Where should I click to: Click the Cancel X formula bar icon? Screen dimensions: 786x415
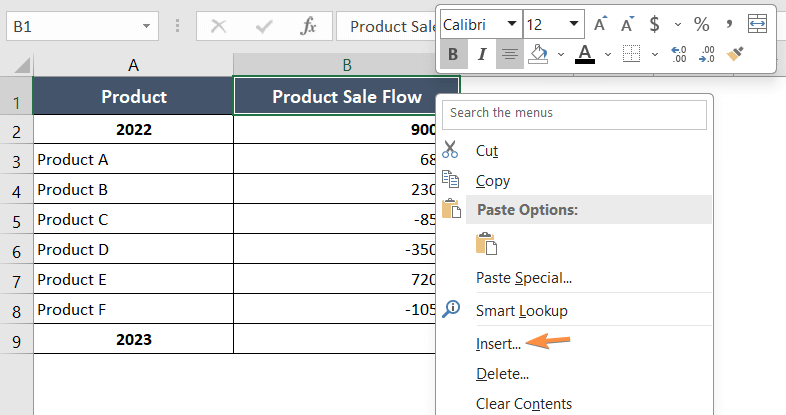pos(219,26)
